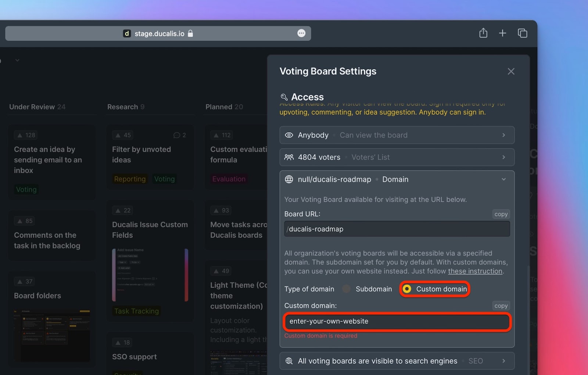
Task: Click the globe icon in Domain row
Action: tap(289, 179)
